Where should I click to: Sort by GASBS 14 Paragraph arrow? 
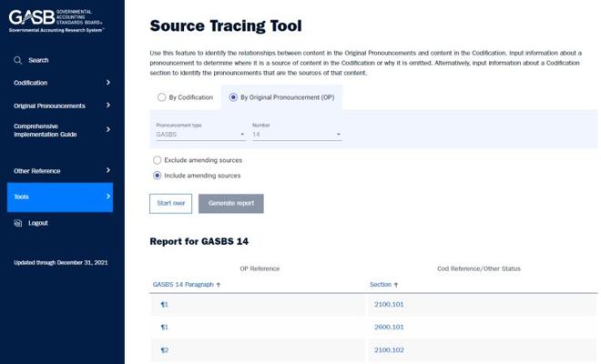pos(219,285)
